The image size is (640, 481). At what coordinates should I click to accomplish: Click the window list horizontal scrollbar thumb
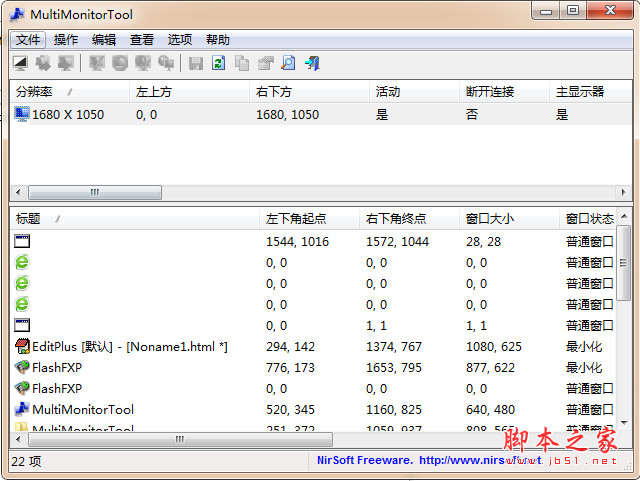point(180,439)
